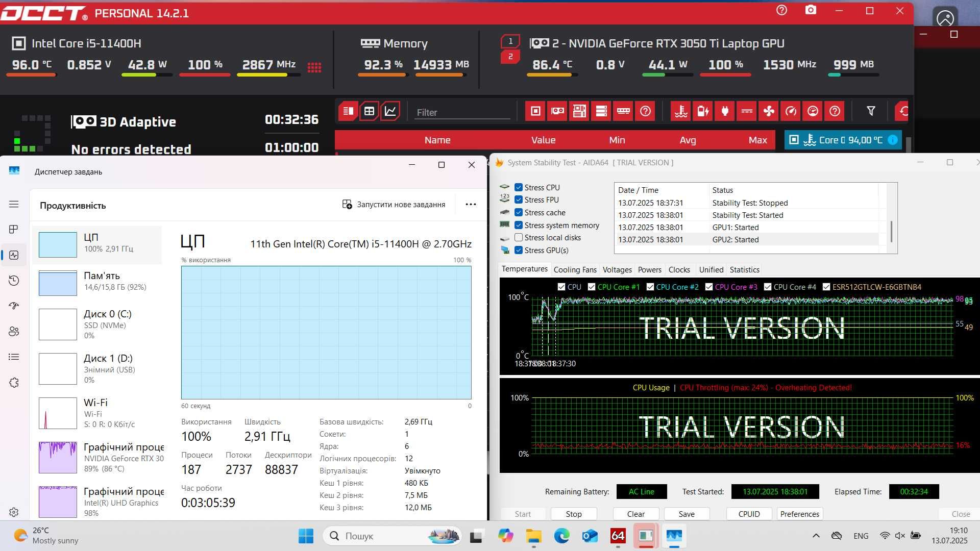
Task: Open OCCT help question mark icon in title bar
Action: click(781, 10)
